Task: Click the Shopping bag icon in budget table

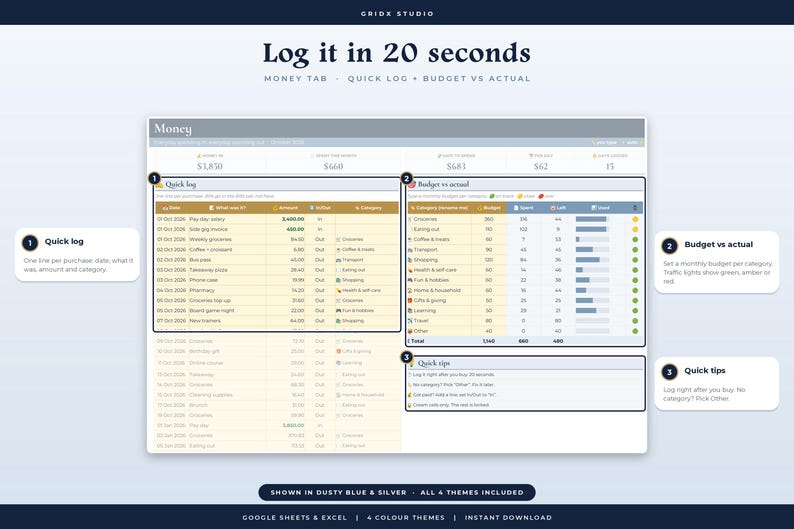Action: coord(410,260)
